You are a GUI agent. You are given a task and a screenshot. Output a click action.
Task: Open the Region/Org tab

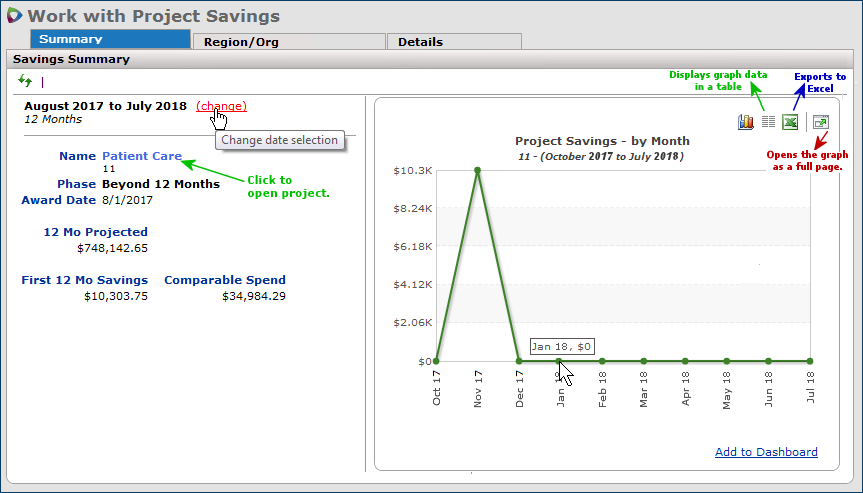[287, 42]
